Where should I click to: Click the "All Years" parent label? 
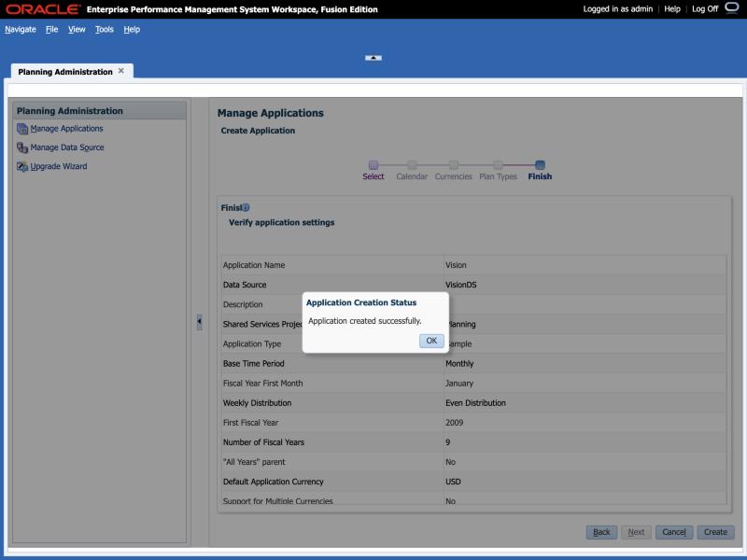click(254, 462)
